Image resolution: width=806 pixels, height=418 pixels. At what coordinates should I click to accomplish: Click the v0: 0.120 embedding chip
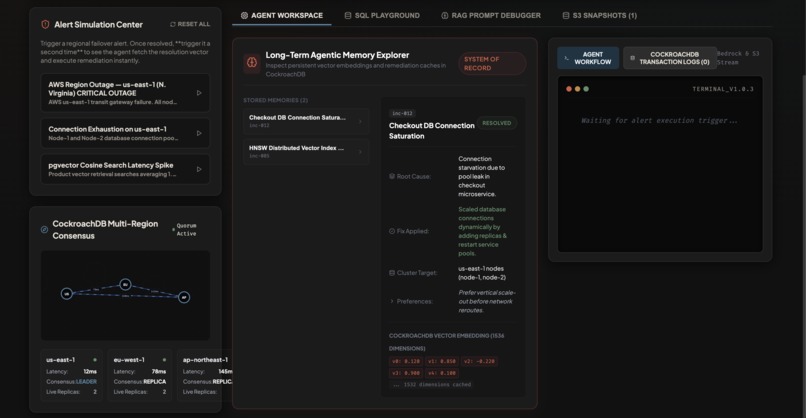point(406,361)
